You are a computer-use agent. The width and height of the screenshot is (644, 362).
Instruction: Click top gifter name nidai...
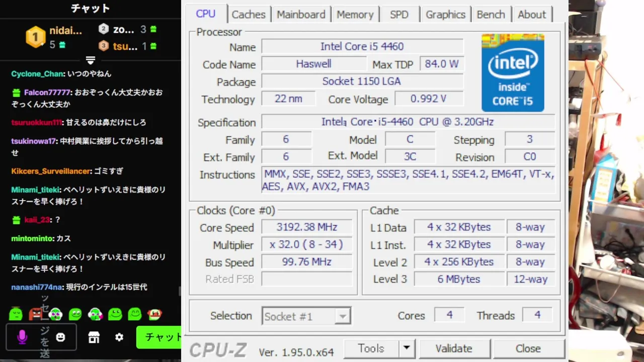pos(65,31)
